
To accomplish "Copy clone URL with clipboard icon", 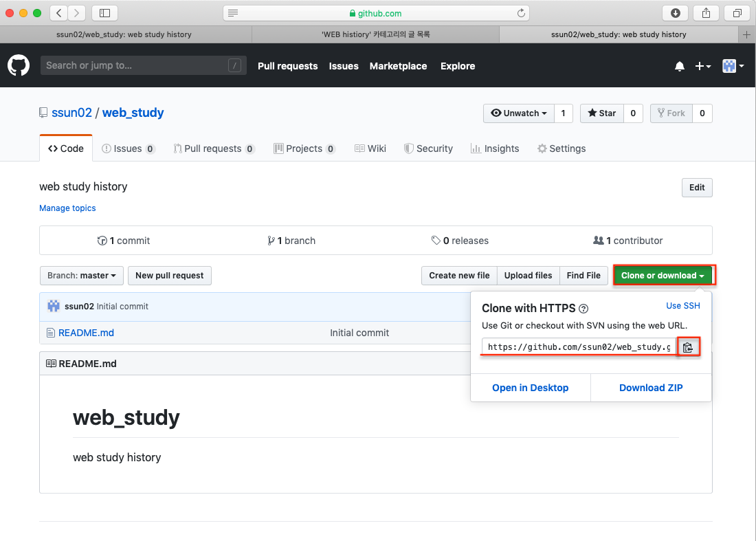I will [x=688, y=347].
